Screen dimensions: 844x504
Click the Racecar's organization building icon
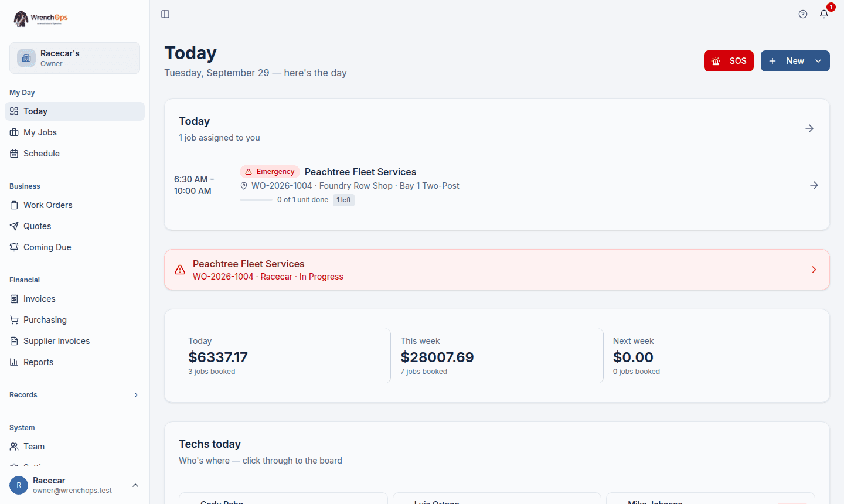26,58
